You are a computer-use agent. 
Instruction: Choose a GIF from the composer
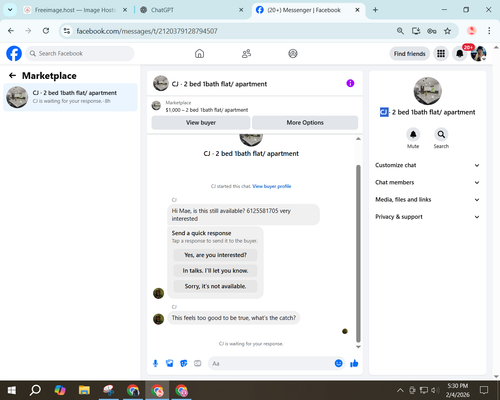tap(198, 363)
